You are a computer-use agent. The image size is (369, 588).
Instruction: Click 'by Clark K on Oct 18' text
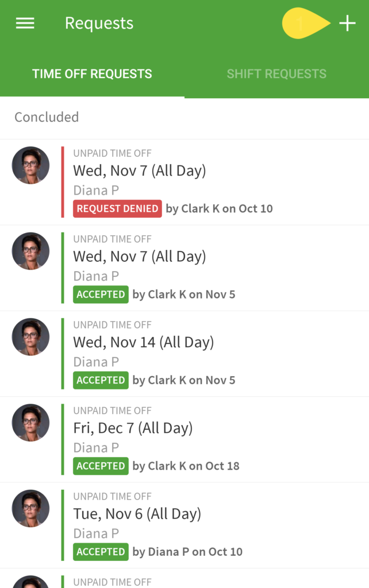pos(186,466)
